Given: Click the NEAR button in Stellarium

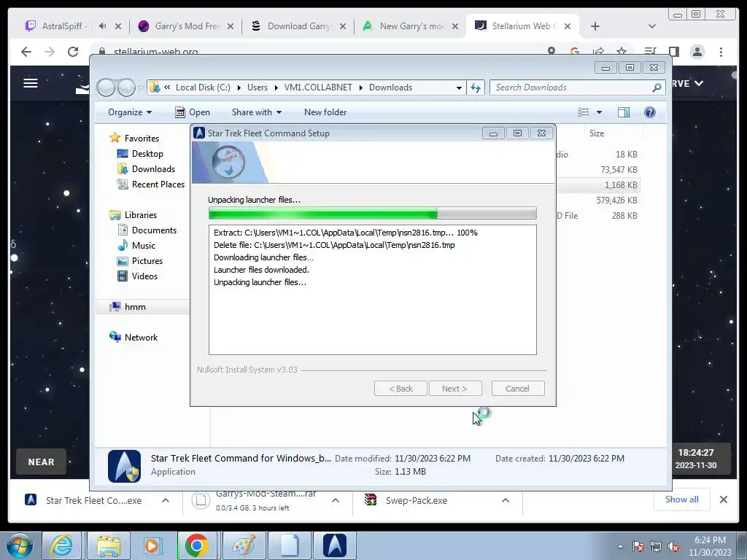Looking at the screenshot, I should click(x=41, y=462).
